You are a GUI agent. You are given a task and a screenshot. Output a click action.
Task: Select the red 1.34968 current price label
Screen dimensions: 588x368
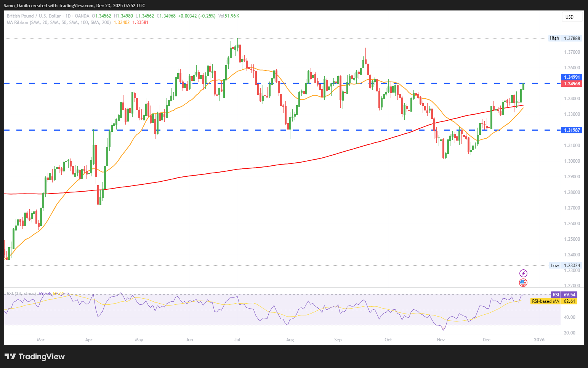[x=572, y=84]
